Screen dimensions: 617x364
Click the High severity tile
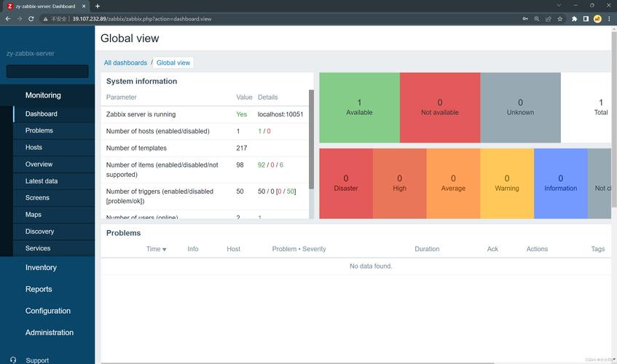(x=399, y=183)
